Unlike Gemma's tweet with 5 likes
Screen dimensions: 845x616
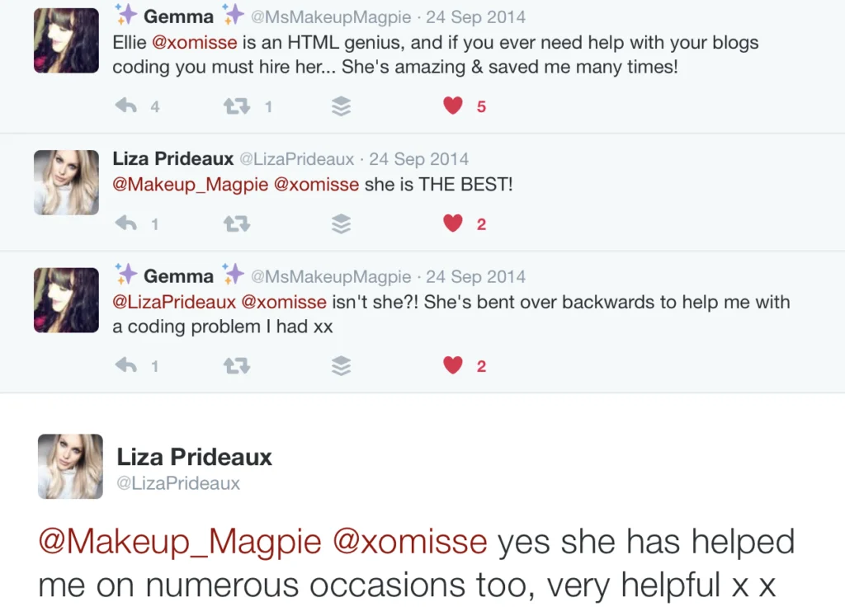tap(453, 106)
